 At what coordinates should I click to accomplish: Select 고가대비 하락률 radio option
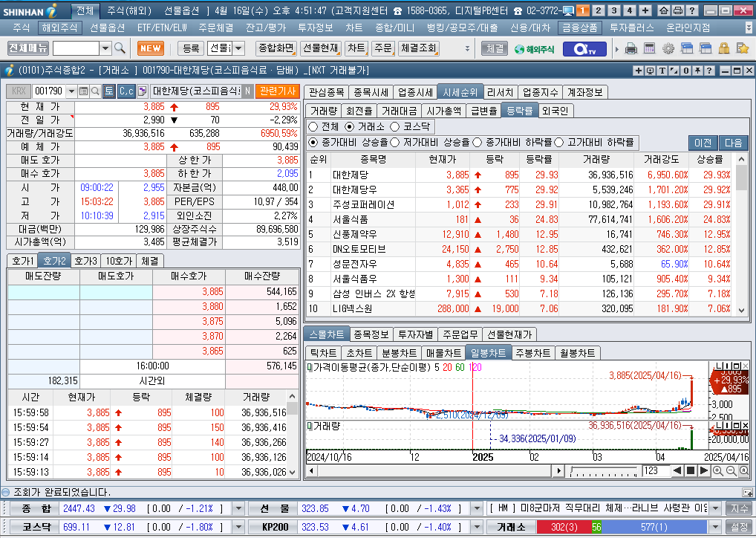point(558,143)
